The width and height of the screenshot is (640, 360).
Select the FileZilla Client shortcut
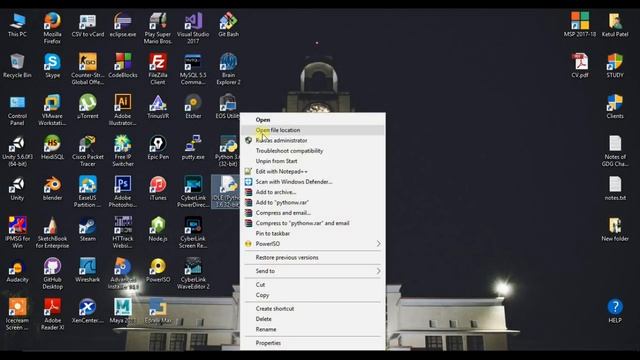[x=158, y=69]
